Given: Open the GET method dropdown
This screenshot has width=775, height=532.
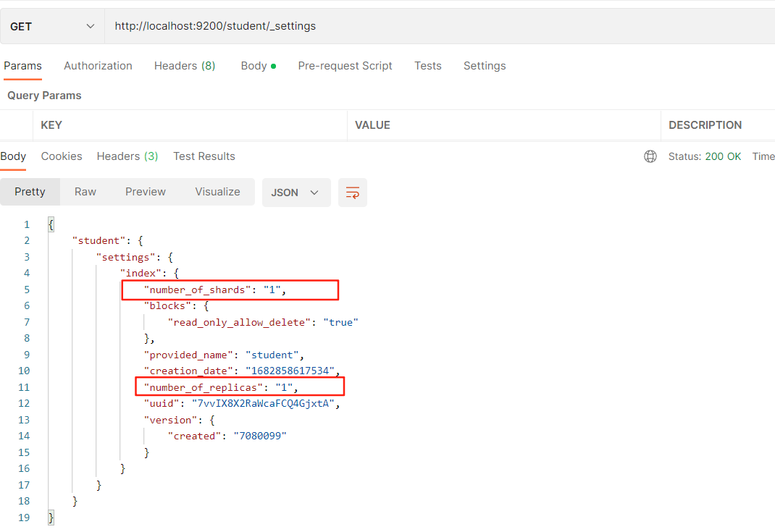Looking at the screenshot, I should point(52,27).
